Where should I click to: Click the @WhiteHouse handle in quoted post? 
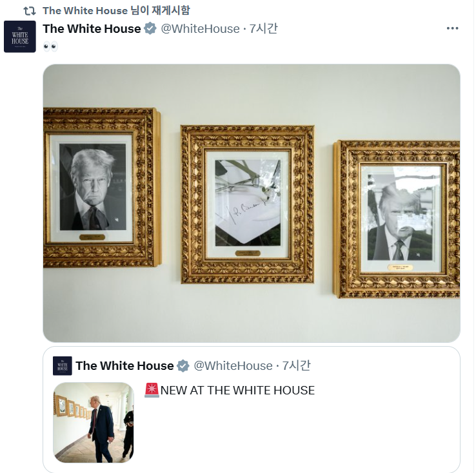233,365
